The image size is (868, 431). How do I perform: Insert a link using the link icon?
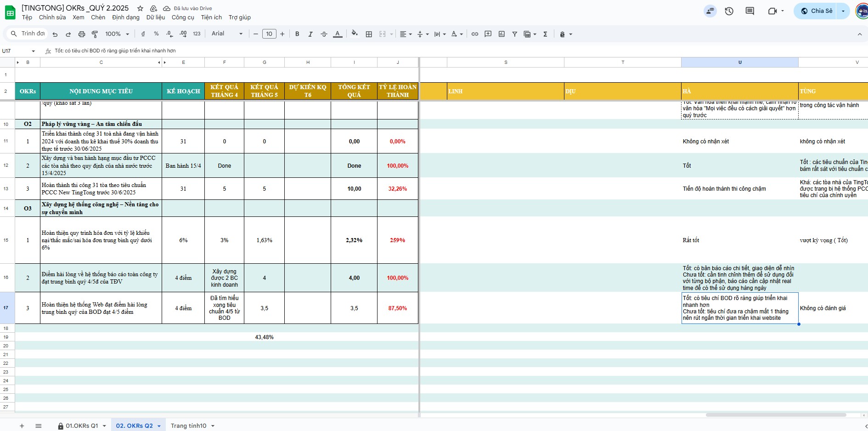tap(475, 34)
